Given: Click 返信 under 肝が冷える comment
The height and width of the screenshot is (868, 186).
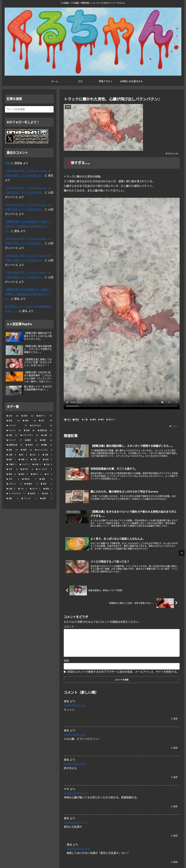Looking at the screenshot, I should 174,777.
